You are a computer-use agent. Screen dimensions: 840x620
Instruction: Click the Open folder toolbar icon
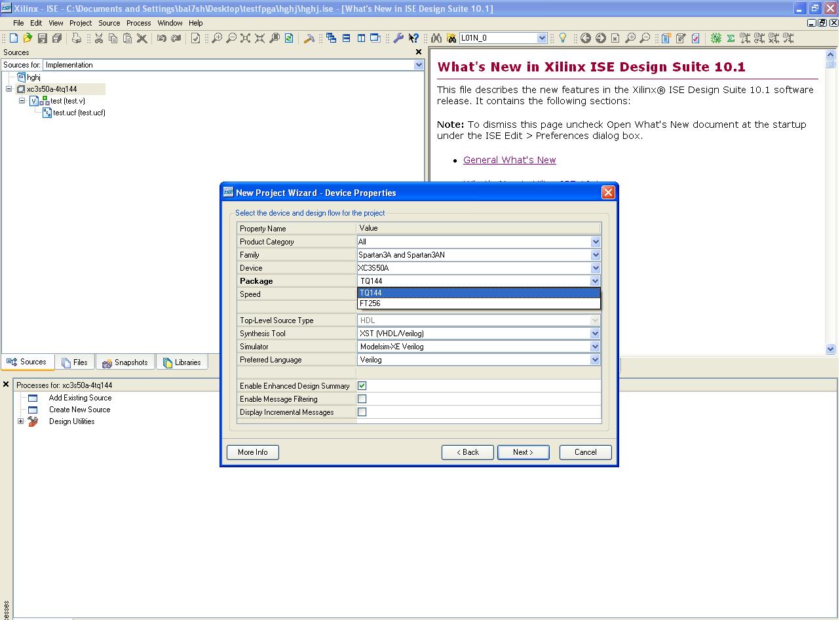tap(28, 38)
